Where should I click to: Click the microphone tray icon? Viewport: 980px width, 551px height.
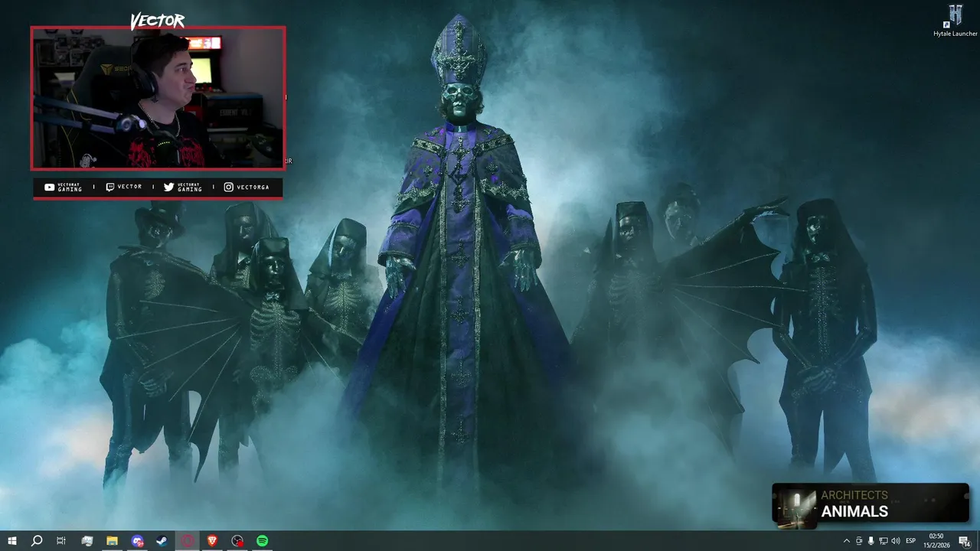871,541
